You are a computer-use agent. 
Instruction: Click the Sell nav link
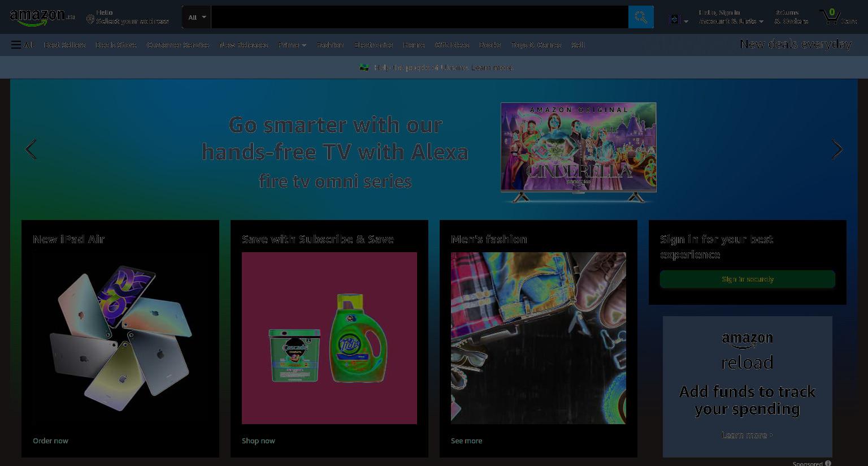(x=578, y=45)
